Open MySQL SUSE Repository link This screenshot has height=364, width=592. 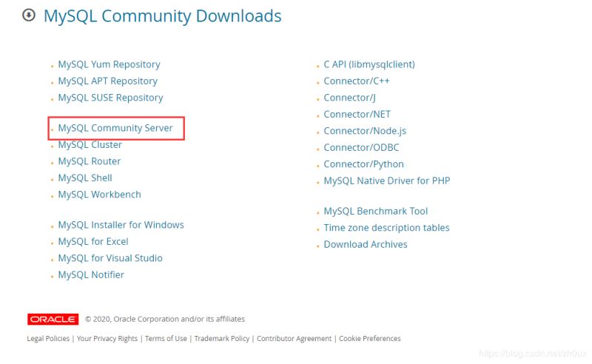[x=110, y=98]
